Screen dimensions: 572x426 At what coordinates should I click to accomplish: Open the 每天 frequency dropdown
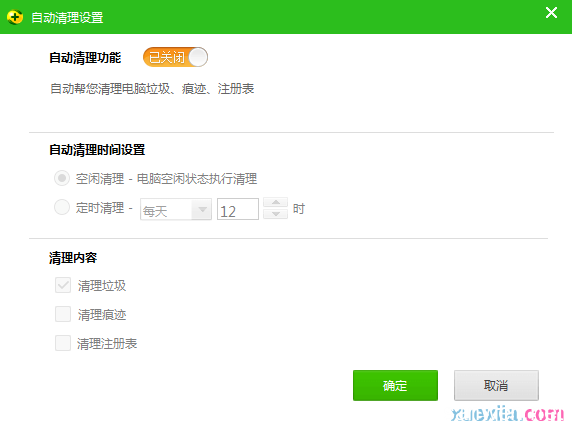(176, 209)
